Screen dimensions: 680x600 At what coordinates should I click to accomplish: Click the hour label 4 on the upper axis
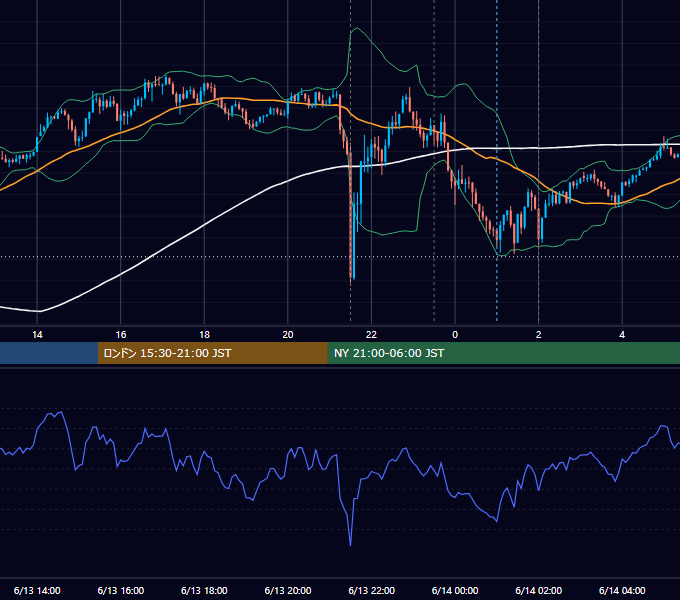(622, 335)
